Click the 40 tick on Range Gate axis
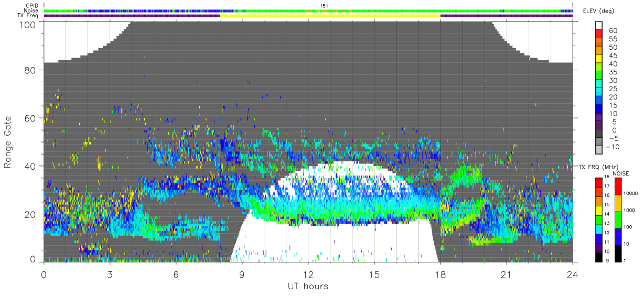Image resolution: width=644 pixels, height=297 pixels. [x=30, y=166]
